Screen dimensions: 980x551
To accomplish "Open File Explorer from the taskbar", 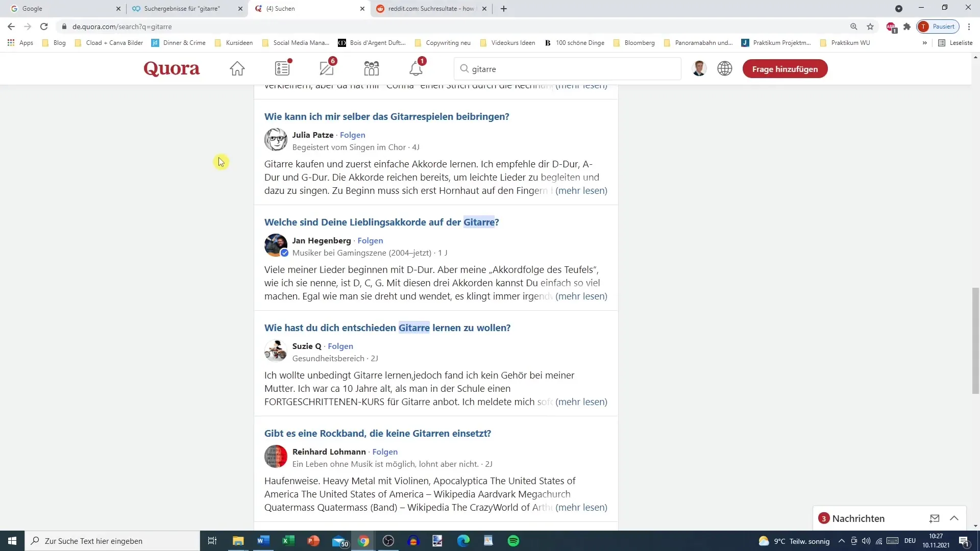I will pos(238,541).
